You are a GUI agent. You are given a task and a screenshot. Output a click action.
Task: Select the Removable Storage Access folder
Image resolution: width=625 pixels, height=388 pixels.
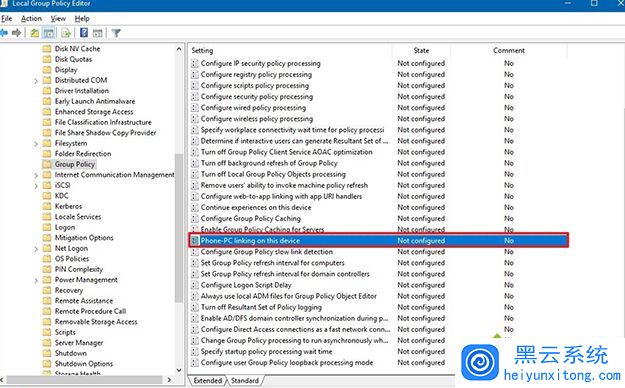point(96,322)
